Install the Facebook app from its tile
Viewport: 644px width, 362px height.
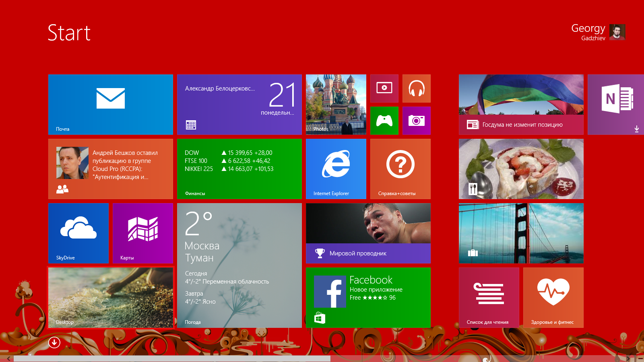[367, 298]
